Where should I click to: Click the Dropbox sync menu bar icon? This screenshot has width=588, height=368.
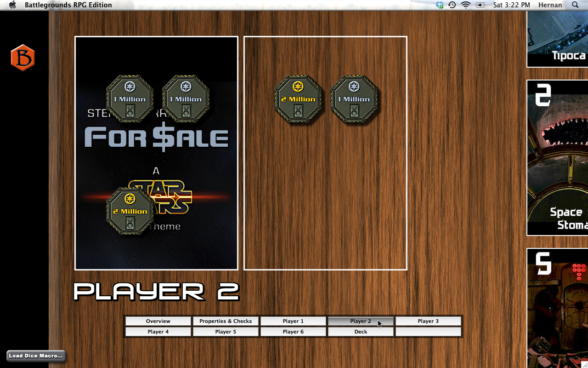pyautogui.click(x=440, y=5)
